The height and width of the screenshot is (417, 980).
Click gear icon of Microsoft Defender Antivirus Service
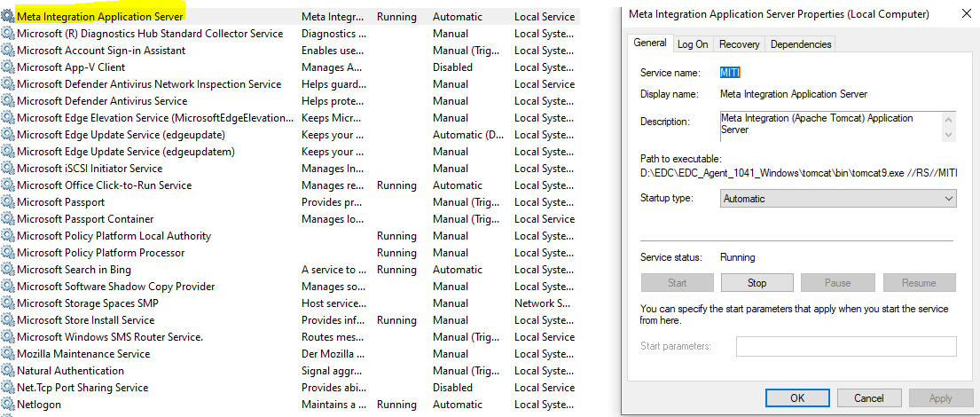tap(7, 100)
